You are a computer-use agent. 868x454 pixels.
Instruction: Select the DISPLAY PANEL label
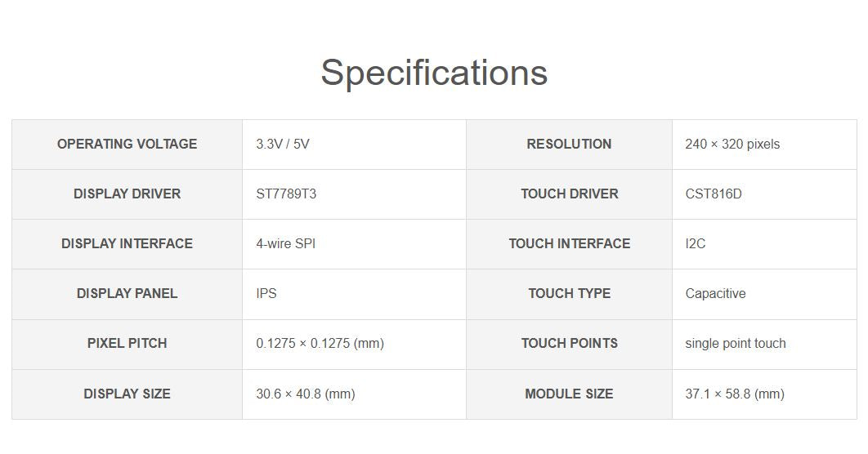click(127, 294)
